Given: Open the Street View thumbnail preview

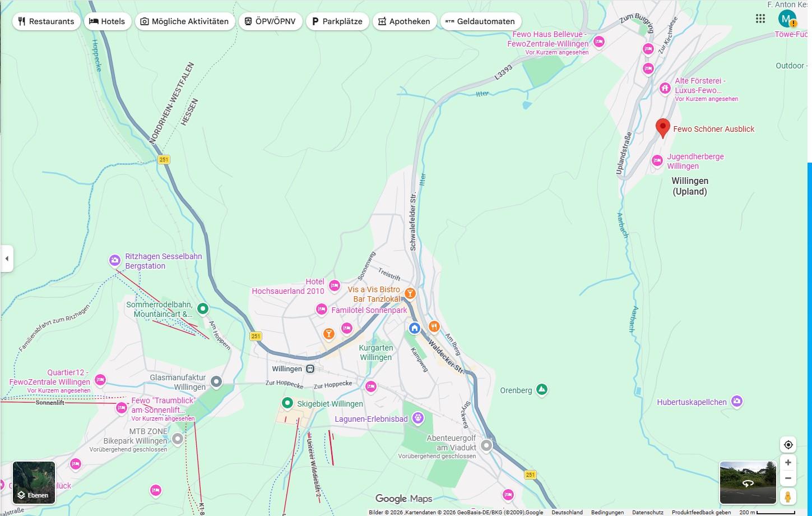Looking at the screenshot, I should point(747,482).
